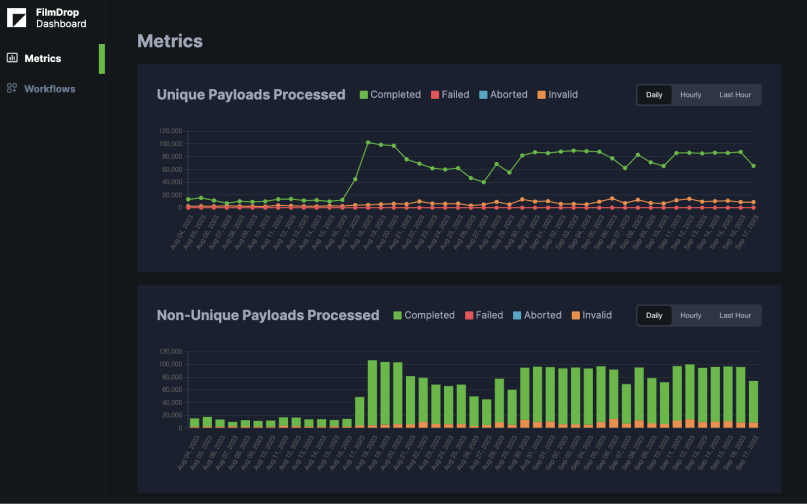The width and height of the screenshot is (807, 504).
Task: Select Daily for Unique Payloads chart
Action: point(654,95)
